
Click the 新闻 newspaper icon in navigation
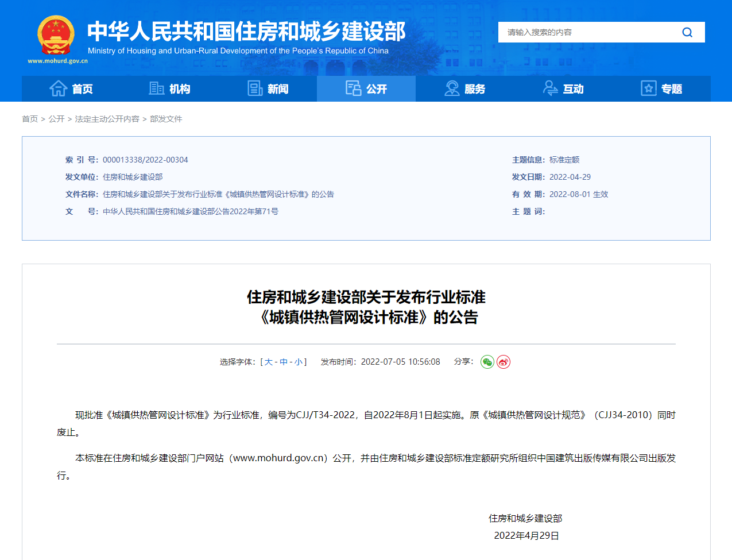(x=255, y=88)
